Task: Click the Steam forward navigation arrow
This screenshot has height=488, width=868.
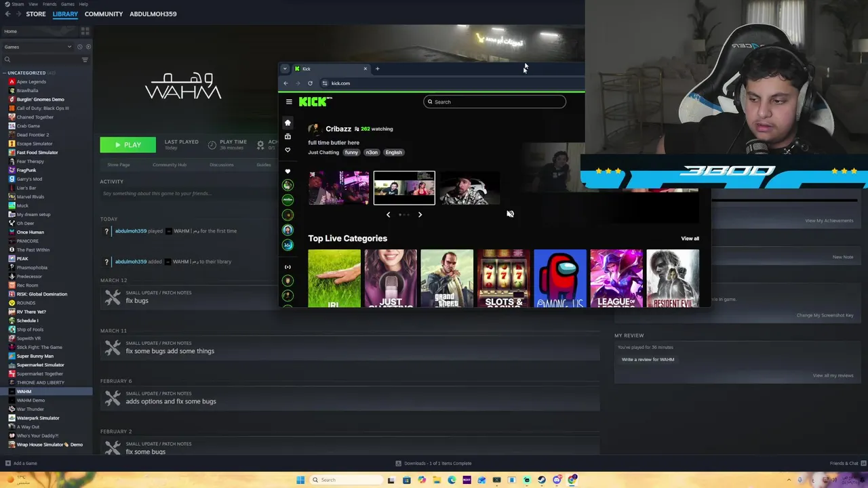Action: point(18,14)
